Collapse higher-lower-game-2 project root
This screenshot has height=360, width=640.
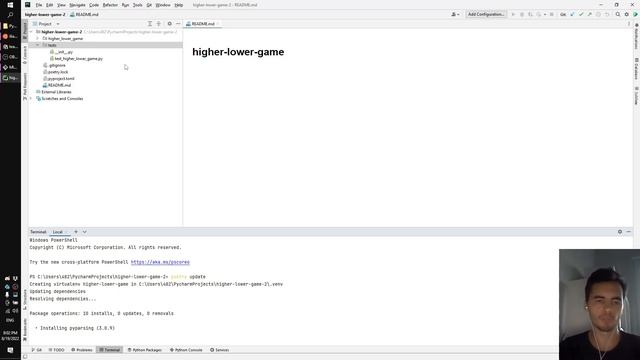31,32
